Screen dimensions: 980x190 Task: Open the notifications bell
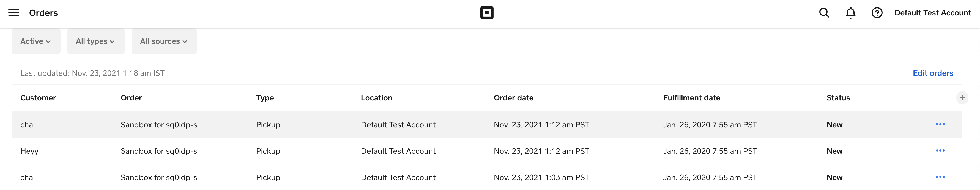(851, 13)
